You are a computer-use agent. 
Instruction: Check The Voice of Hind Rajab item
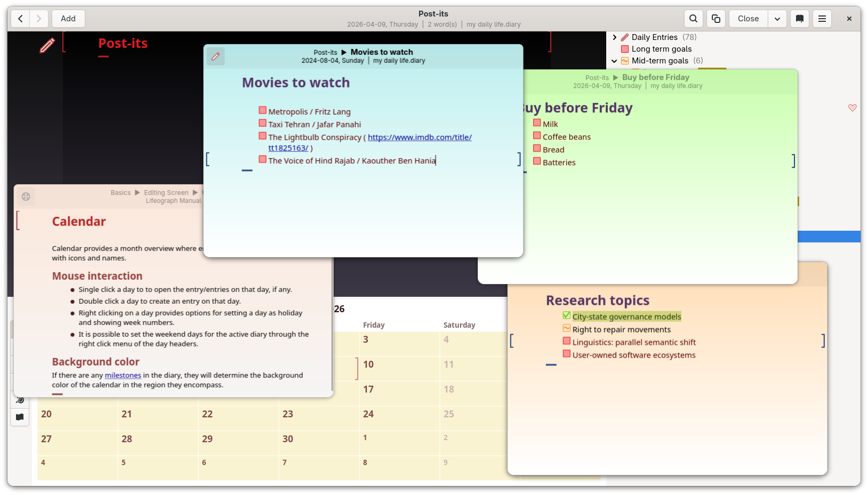click(262, 159)
